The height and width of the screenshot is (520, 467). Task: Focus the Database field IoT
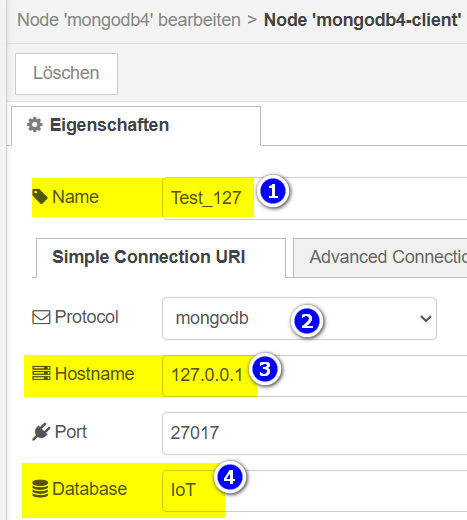tap(315, 491)
